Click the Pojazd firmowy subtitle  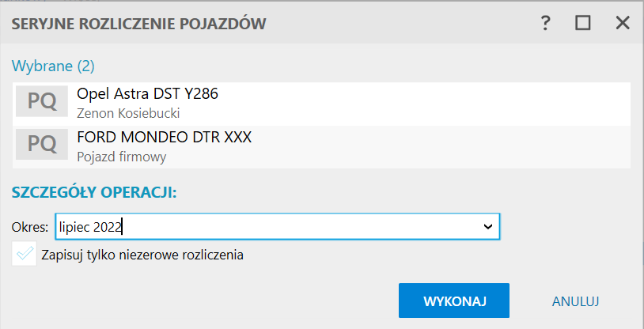(121, 156)
